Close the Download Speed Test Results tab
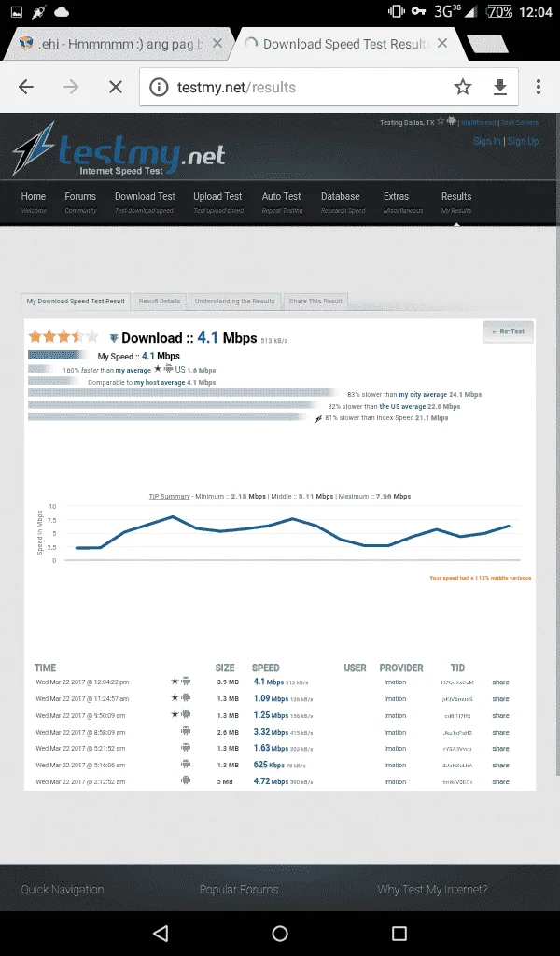The height and width of the screenshot is (956, 560). pyautogui.click(x=442, y=43)
